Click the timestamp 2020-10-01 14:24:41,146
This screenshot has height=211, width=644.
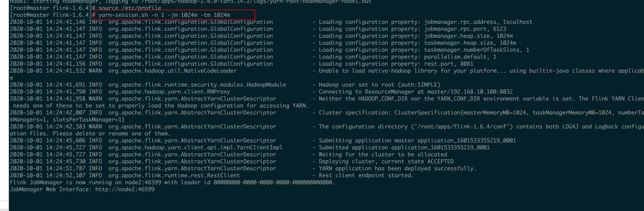48,22
